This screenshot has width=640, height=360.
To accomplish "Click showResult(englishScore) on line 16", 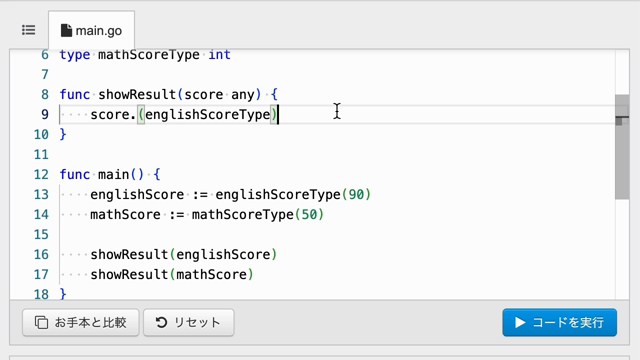I will [184, 254].
